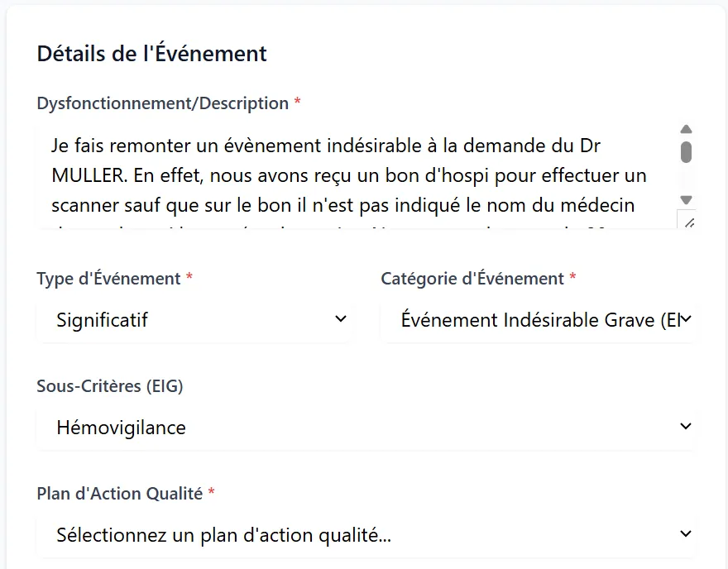Click the chevron of Type d'Événement field
Image resolution: width=728 pixels, height=569 pixels.
[340, 319]
